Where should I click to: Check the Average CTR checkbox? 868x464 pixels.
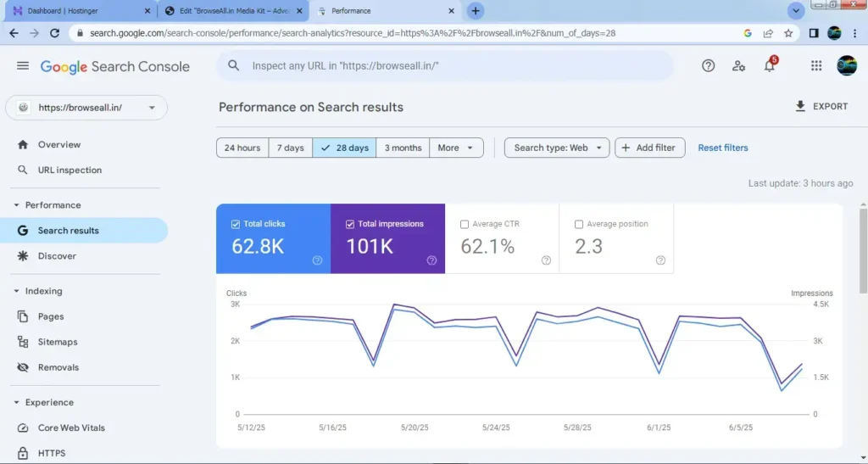[465, 224]
